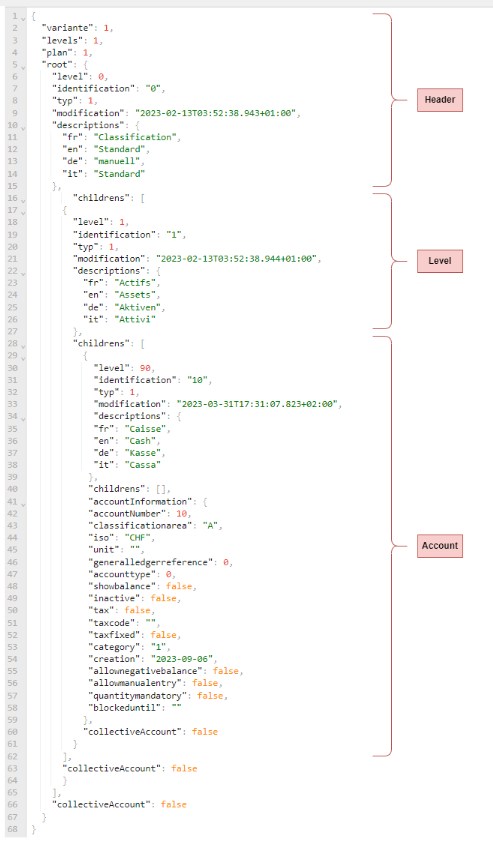Image resolution: width=493 pixels, height=842 pixels.
Task: Click line number 68 in the gutter
Action: (x=12, y=829)
